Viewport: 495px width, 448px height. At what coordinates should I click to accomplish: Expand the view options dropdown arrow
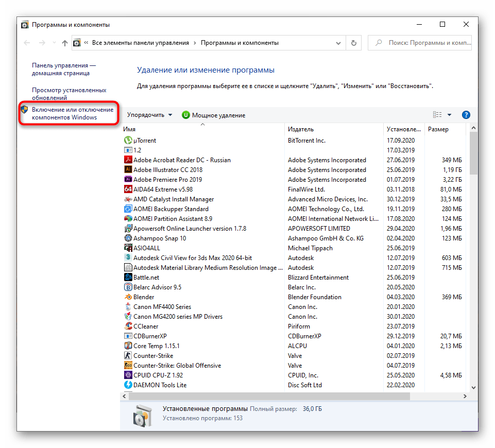click(449, 115)
